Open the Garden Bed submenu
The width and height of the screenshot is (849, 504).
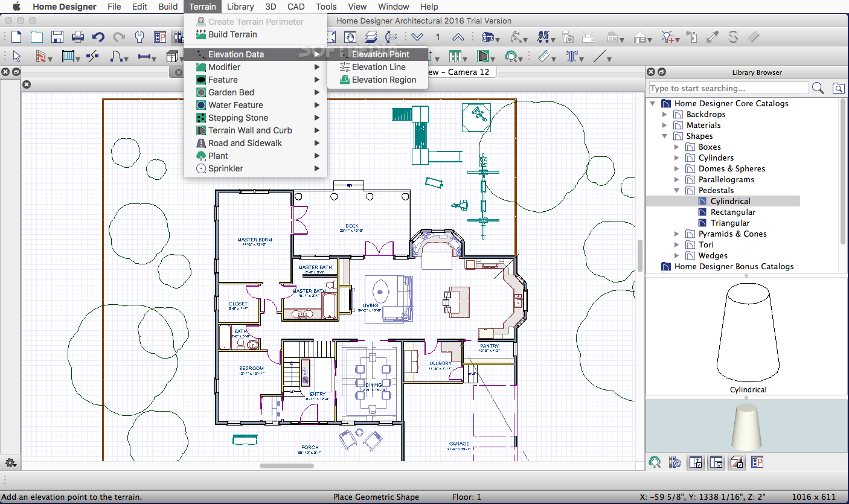click(255, 92)
